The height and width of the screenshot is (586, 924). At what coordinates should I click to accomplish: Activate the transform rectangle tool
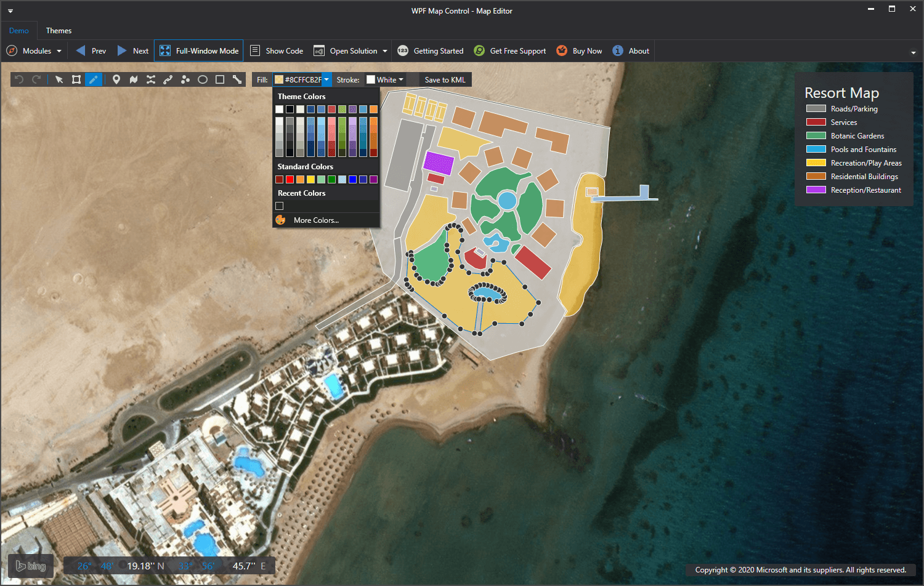tap(76, 79)
